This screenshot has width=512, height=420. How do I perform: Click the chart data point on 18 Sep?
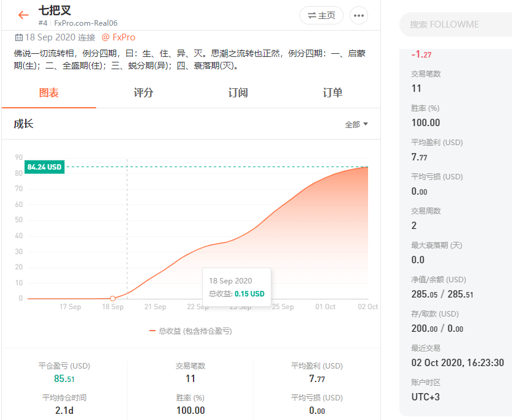tap(113, 298)
